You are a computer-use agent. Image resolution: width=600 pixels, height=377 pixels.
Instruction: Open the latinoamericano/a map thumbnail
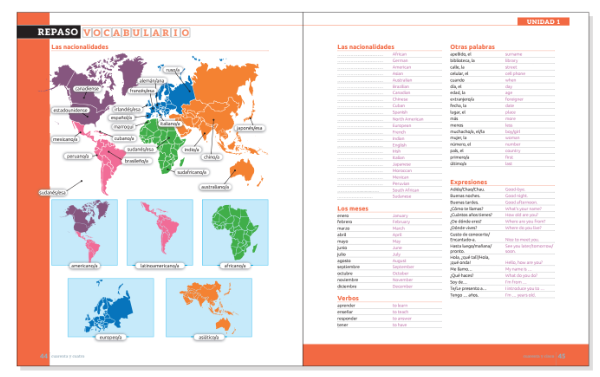pos(160,232)
